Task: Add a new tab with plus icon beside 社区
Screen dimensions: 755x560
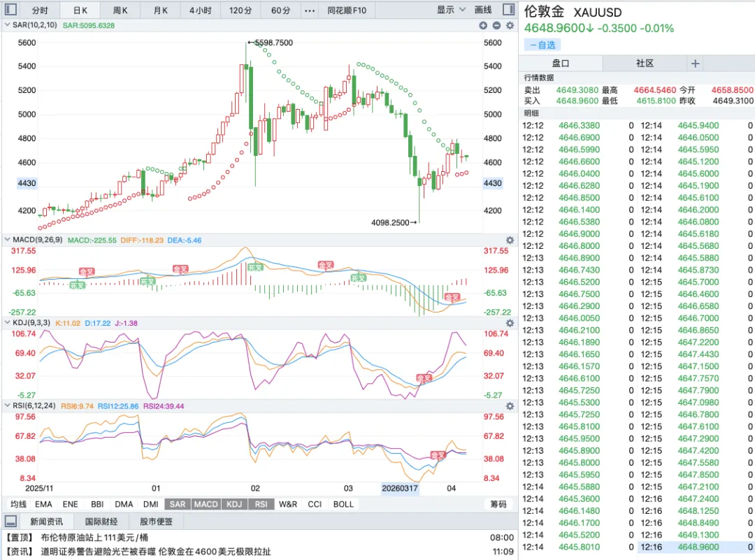Action: point(696,63)
